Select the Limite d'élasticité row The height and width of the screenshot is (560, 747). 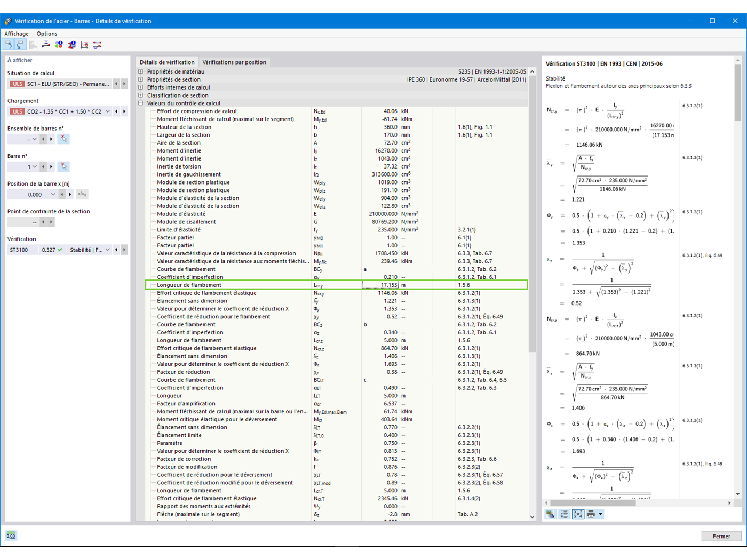[x=337, y=230]
